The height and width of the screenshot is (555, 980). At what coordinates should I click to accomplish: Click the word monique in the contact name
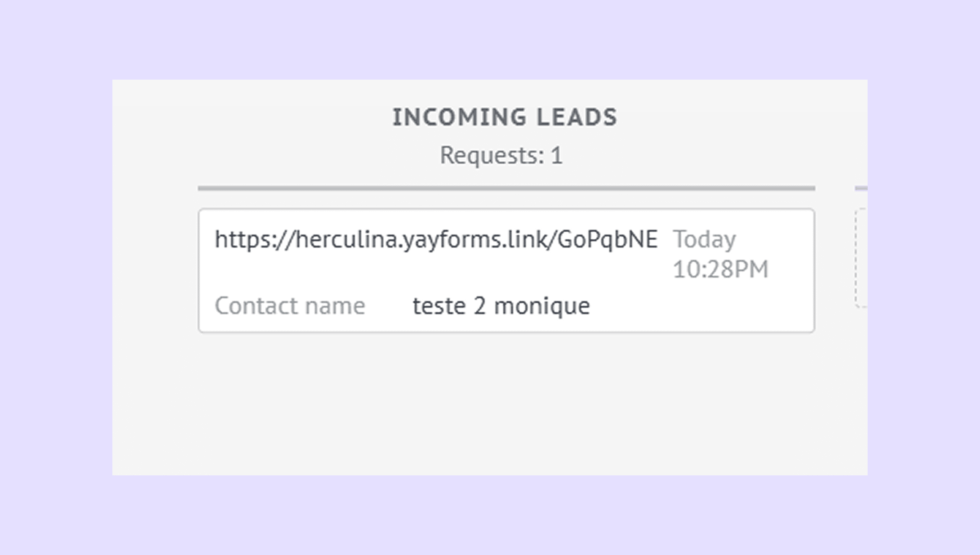point(542,306)
